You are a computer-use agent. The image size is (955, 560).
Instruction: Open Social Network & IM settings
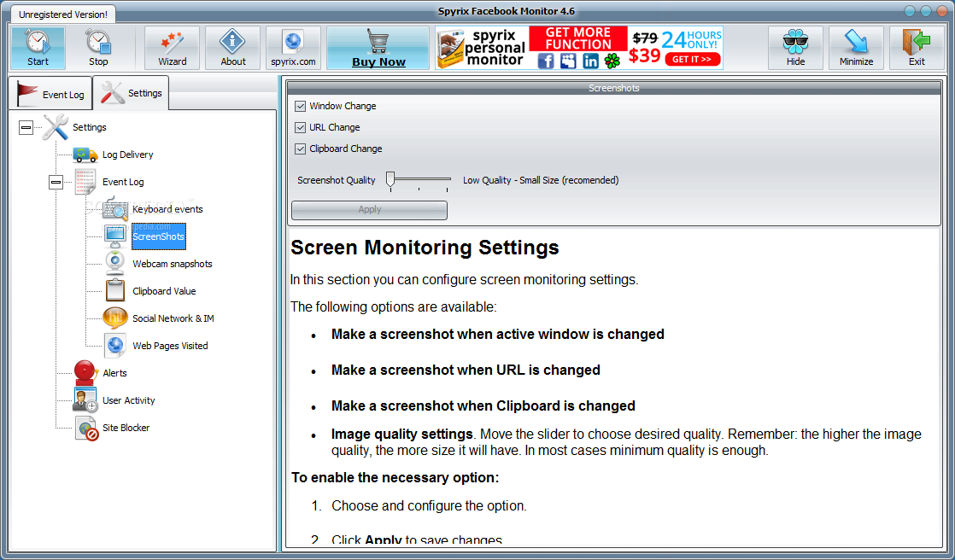173,318
